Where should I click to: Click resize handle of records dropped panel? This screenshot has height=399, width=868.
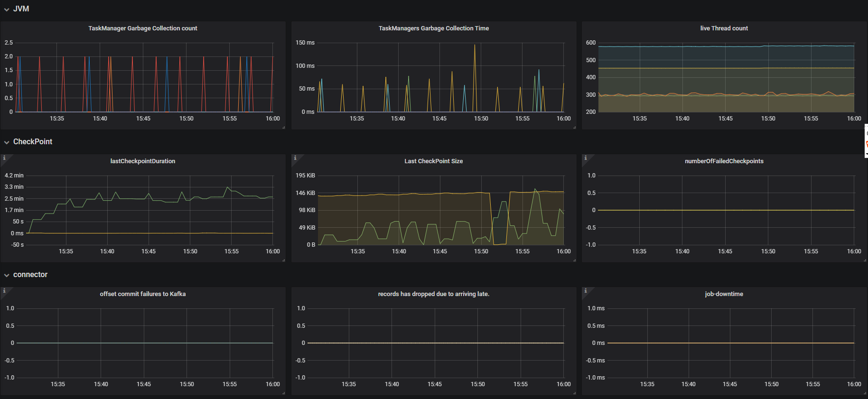coord(574,393)
